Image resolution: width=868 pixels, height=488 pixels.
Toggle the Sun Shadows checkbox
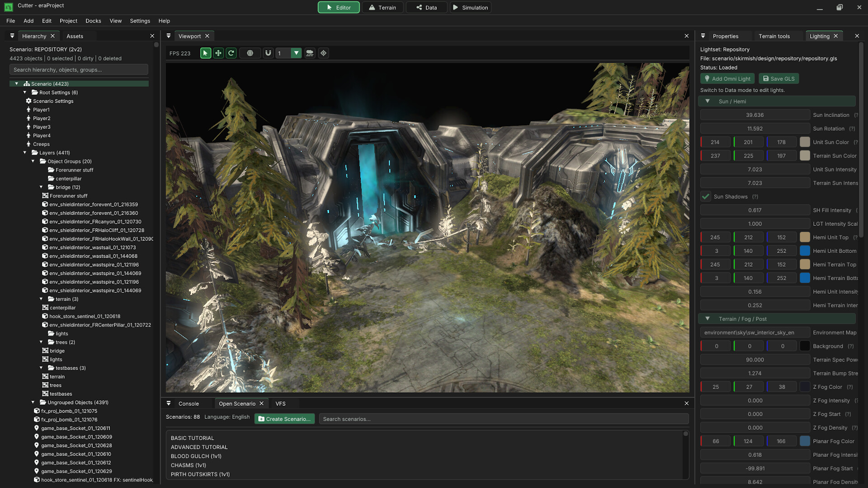(705, 197)
